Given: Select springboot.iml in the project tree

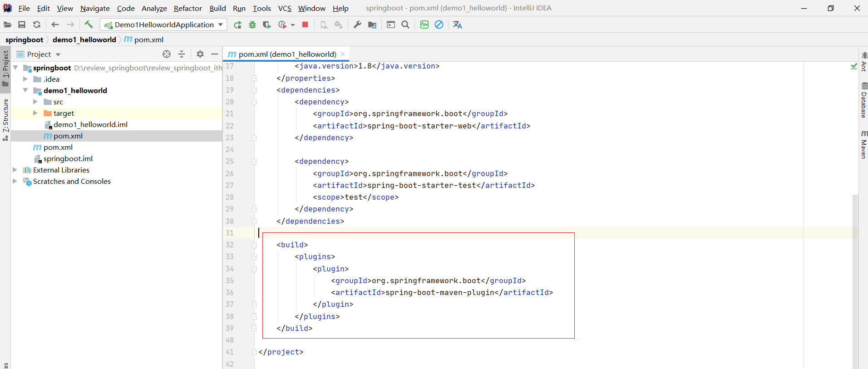Looking at the screenshot, I should click(x=68, y=158).
